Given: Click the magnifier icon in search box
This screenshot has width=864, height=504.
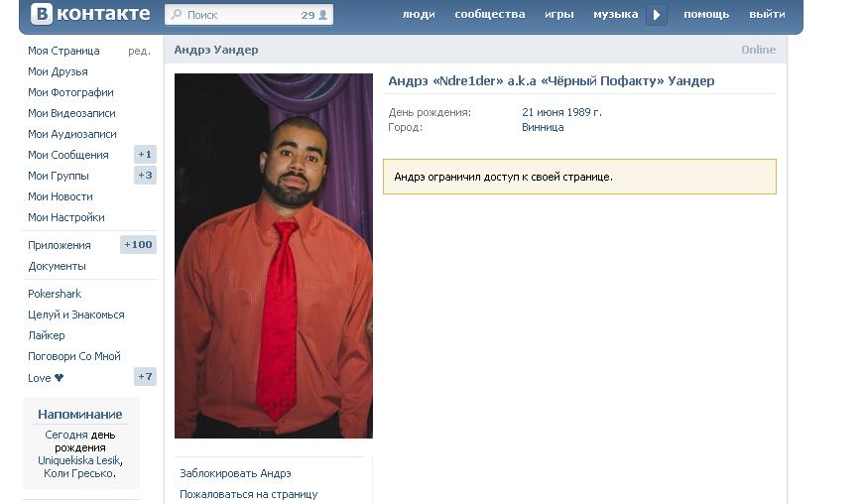Looking at the screenshot, I should [x=177, y=14].
